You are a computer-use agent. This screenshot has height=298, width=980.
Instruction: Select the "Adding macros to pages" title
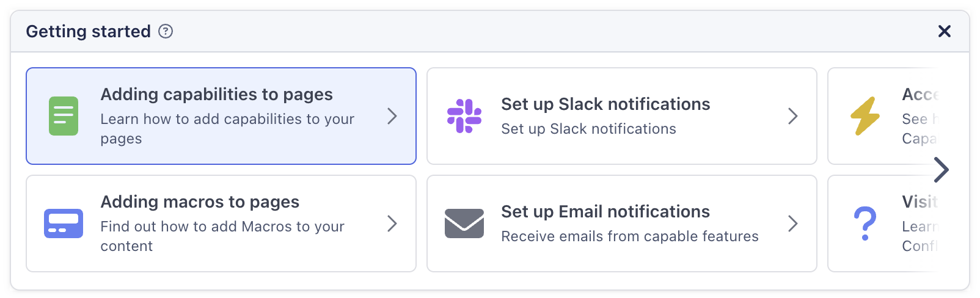click(200, 202)
